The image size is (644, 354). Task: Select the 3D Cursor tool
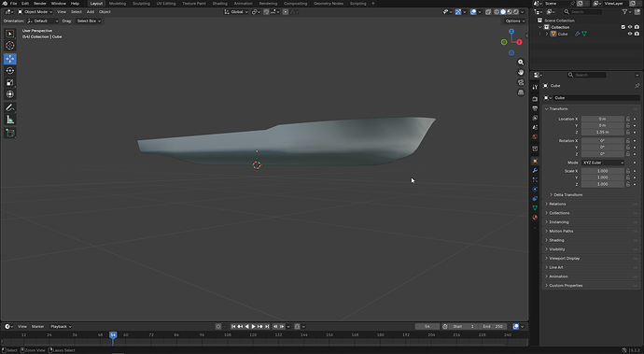point(10,46)
